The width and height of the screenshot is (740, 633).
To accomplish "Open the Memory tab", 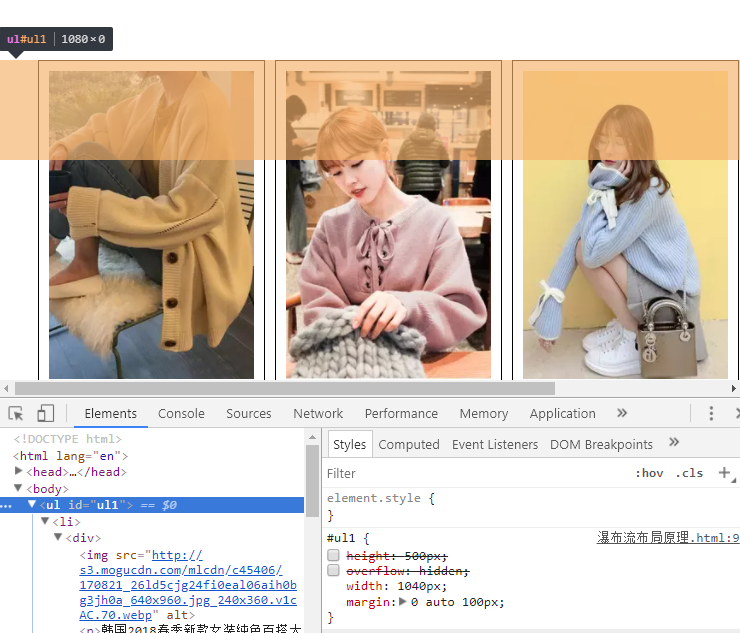I will point(484,414).
